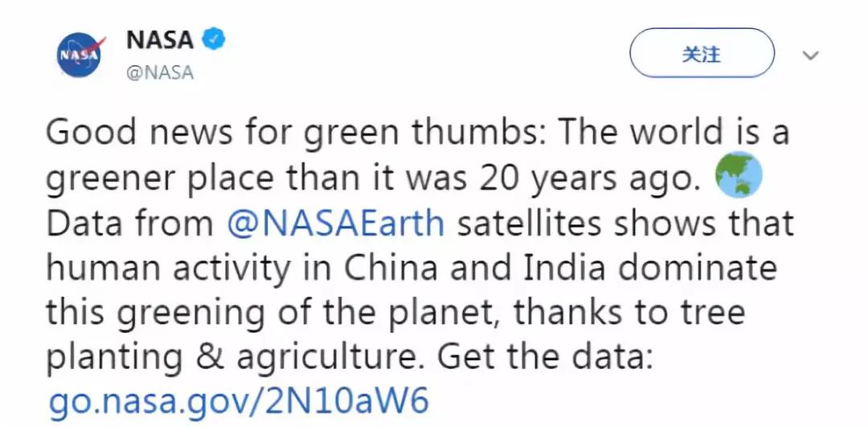Open the tweet options chevron dropdown
Viewport: 868px width, 427px height.
coord(811,55)
